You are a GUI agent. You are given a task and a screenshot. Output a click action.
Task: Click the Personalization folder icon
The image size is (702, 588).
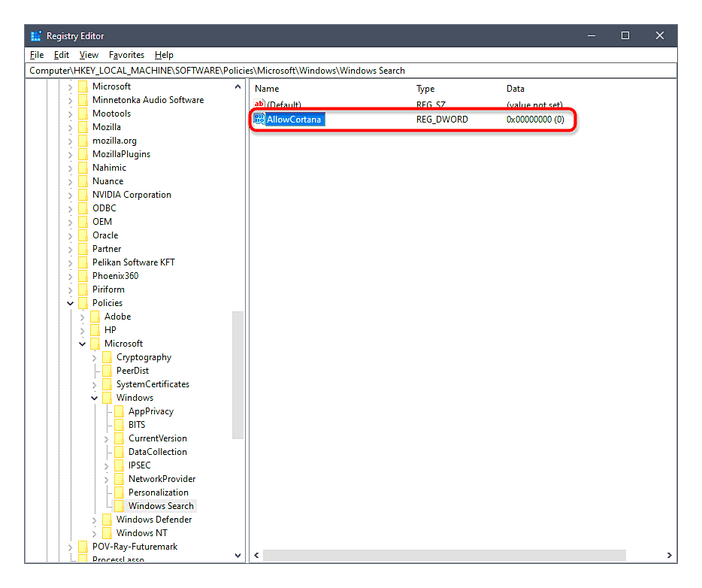pos(119,493)
